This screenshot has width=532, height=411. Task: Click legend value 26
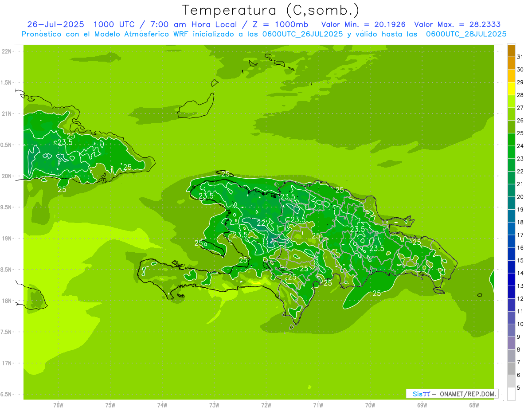pos(520,120)
